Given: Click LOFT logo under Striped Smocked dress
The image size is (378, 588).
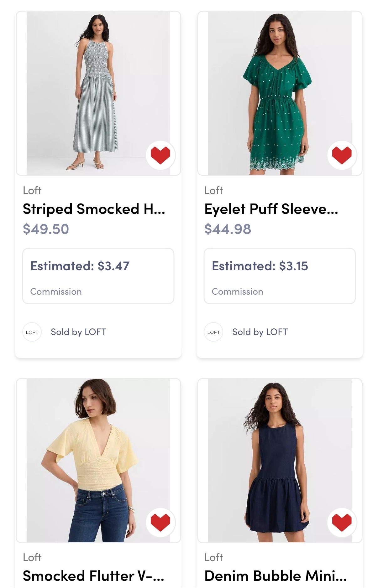Looking at the screenshot, I should pos(32,332).
